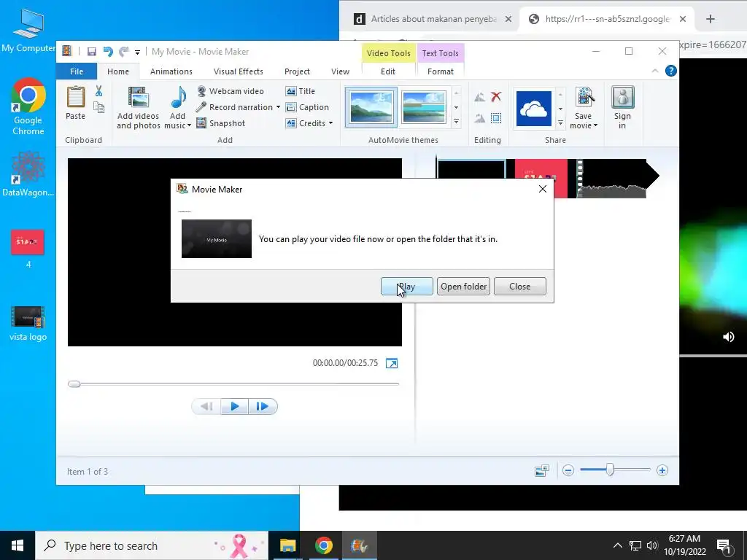Click the OneDrive cloud share icon
The width and height of the screenshot is (747, 560).
point(533,109)
